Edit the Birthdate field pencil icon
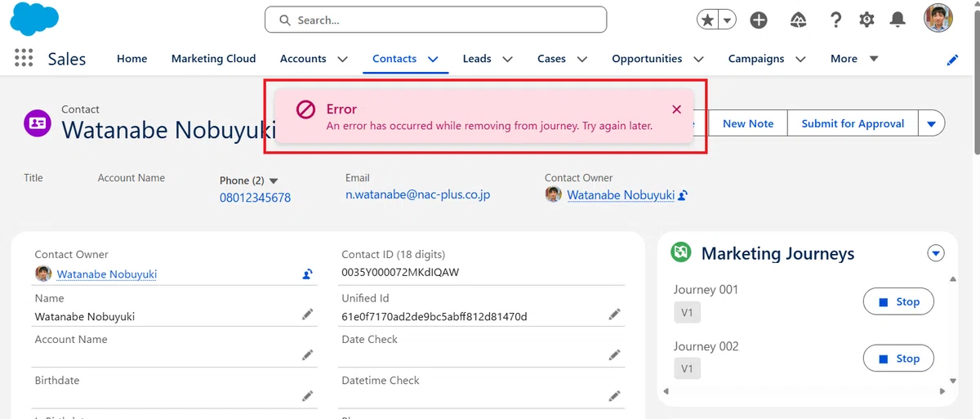Viewport: 980px width, 419px height. (x=307, y=395)
